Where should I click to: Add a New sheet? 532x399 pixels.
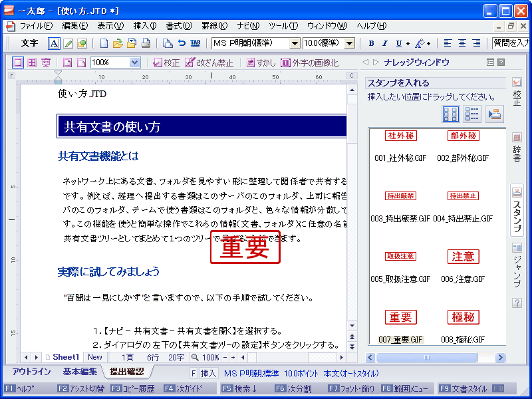pos(95,357)
